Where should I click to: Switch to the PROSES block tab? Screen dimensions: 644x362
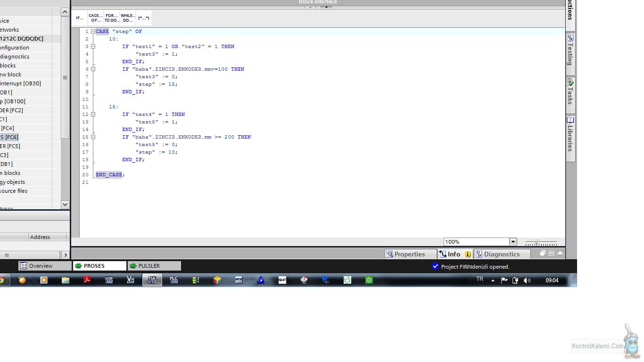point(99,266)
